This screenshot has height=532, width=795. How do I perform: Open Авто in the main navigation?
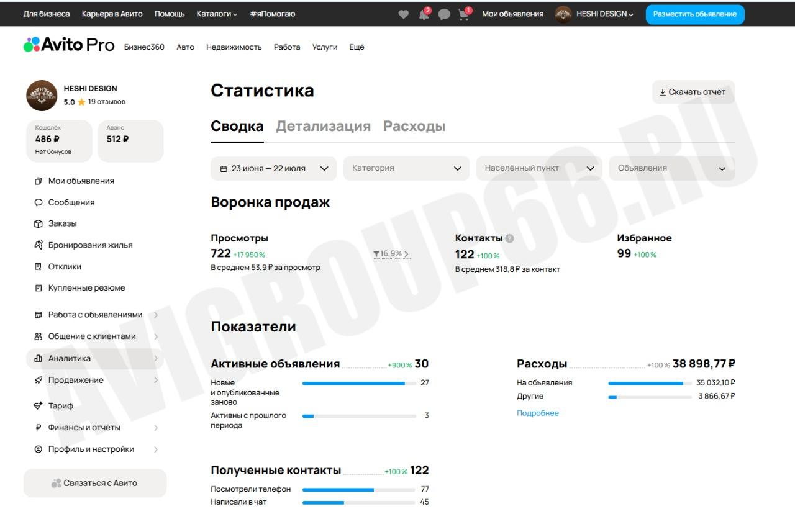pyautogui.click(x=185, y=47)
